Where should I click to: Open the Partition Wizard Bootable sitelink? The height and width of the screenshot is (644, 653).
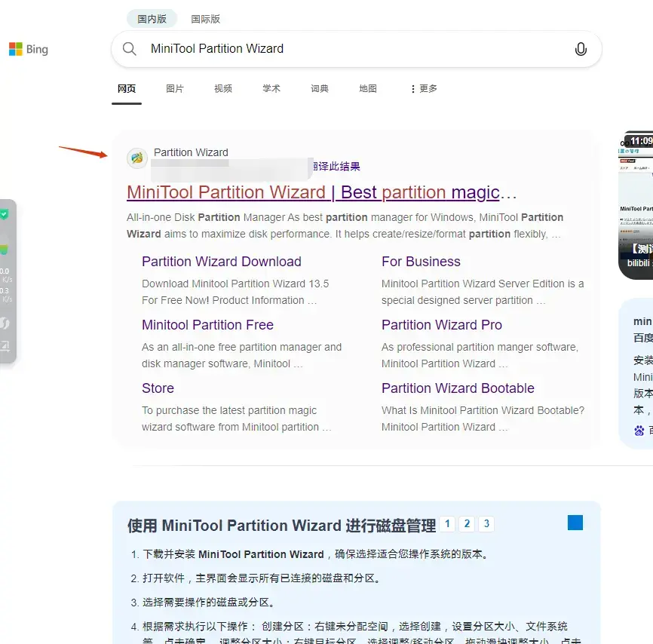(458, 388)
